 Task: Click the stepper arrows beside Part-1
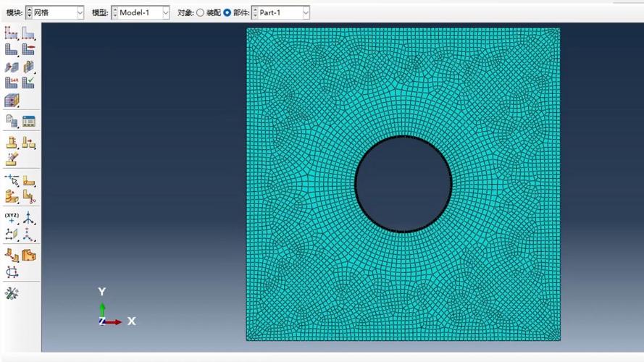pos(255,13)
